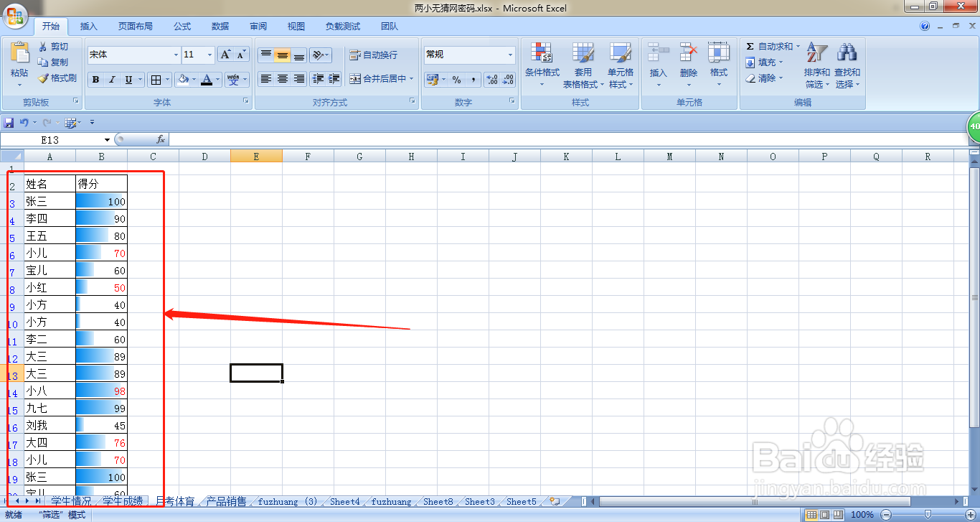Open the font size 11 dropdown
Image resolution: width=980 pixels, height=522 pixels.
coord(209,55)
